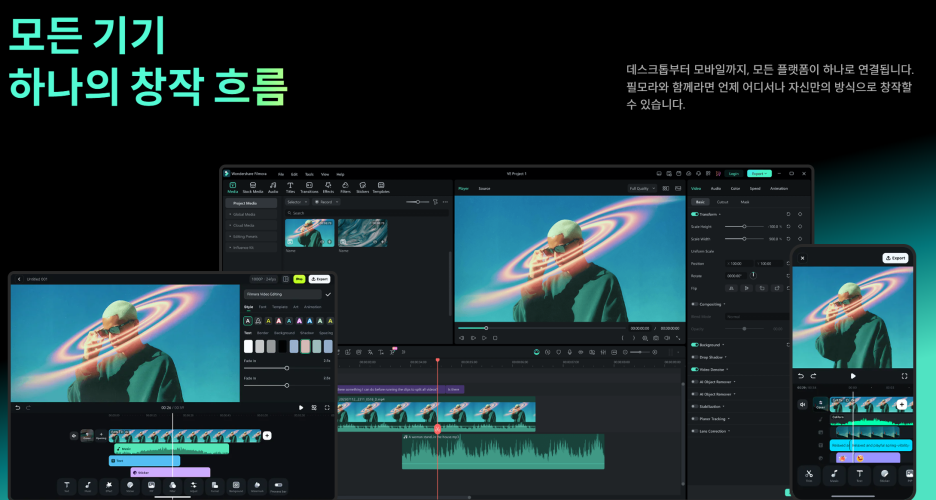Open Effects in desktop toolbar
This screenshot has height=500, width=936.
328,185
